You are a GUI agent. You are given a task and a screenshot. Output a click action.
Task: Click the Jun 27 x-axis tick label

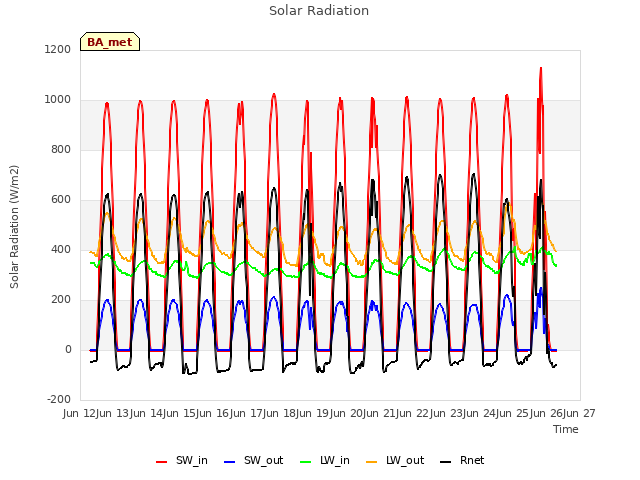click(x=580, y=413)
